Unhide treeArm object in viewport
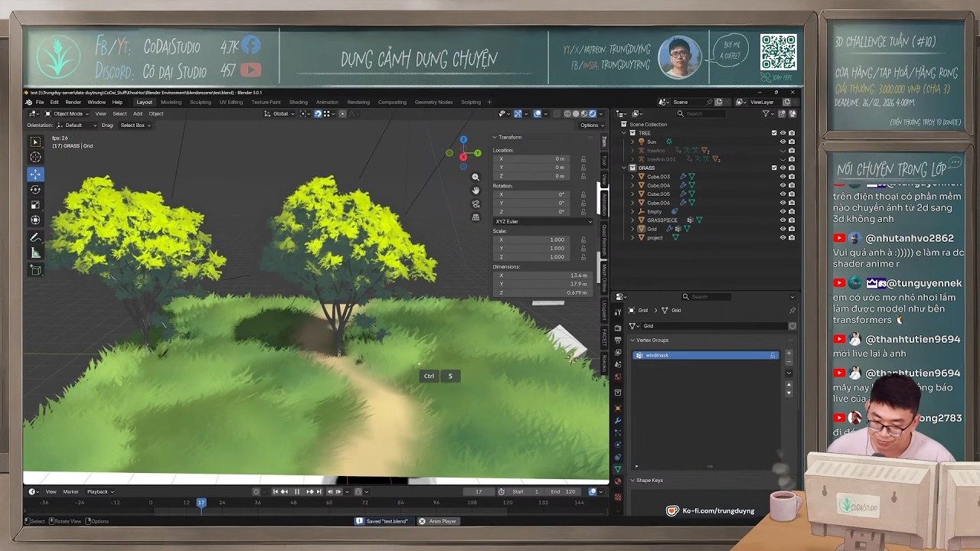 tap(782, 150)
